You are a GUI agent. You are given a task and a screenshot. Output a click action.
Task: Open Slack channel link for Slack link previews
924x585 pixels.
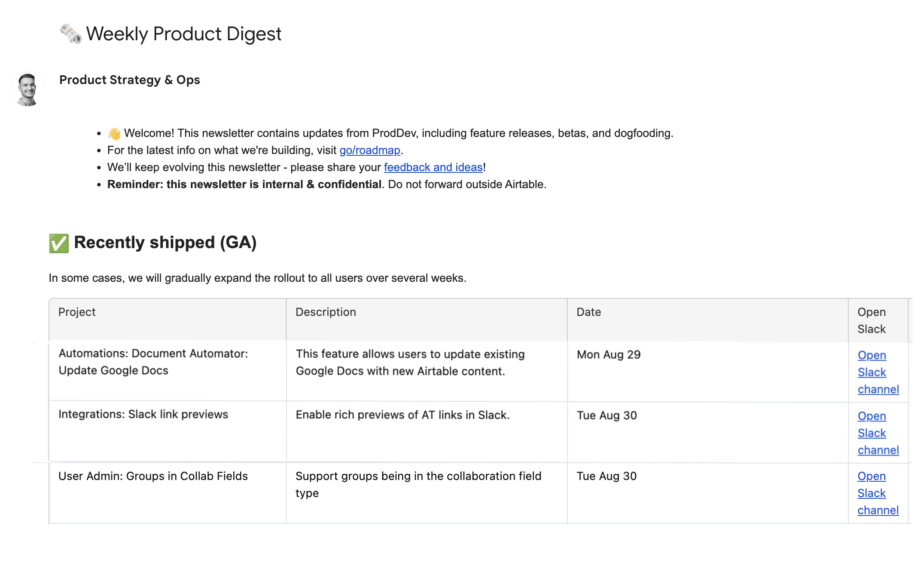(x=872, y=433)
